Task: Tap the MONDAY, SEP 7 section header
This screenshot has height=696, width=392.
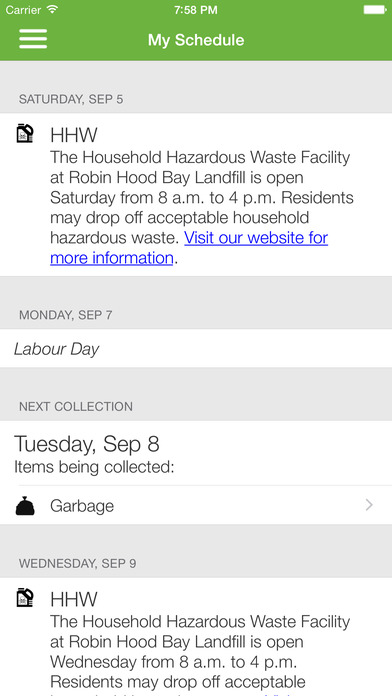Action: click(x=66, y=315)
